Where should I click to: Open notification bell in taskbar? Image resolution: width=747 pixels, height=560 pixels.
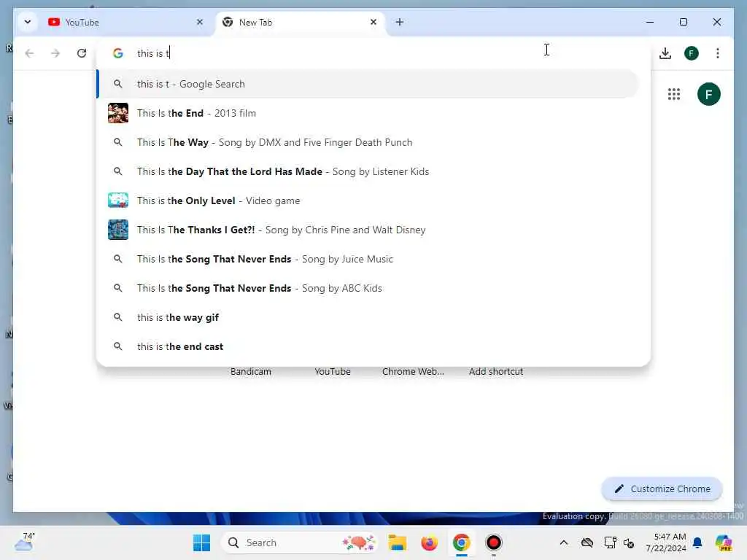tap(697, 542)
